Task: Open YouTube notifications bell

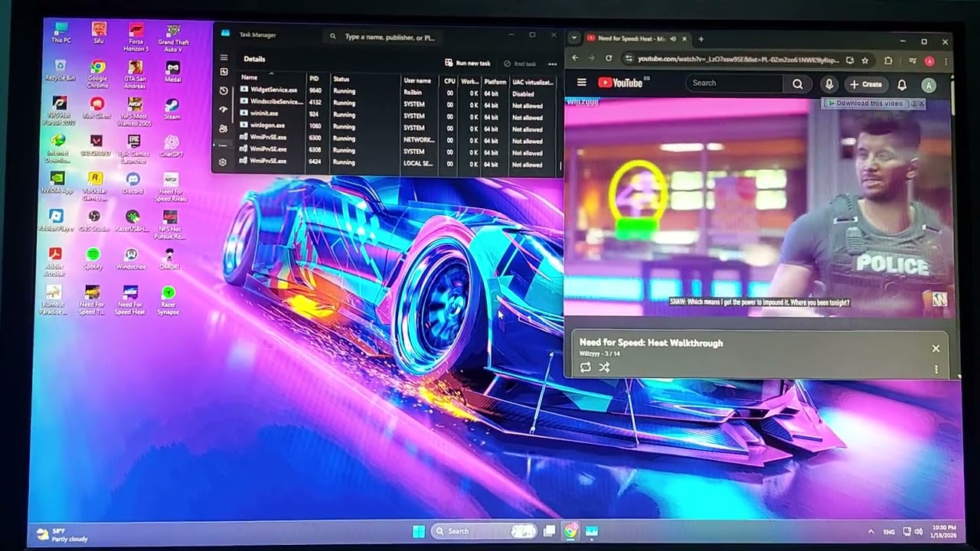Action: click(x=902, y=85)
